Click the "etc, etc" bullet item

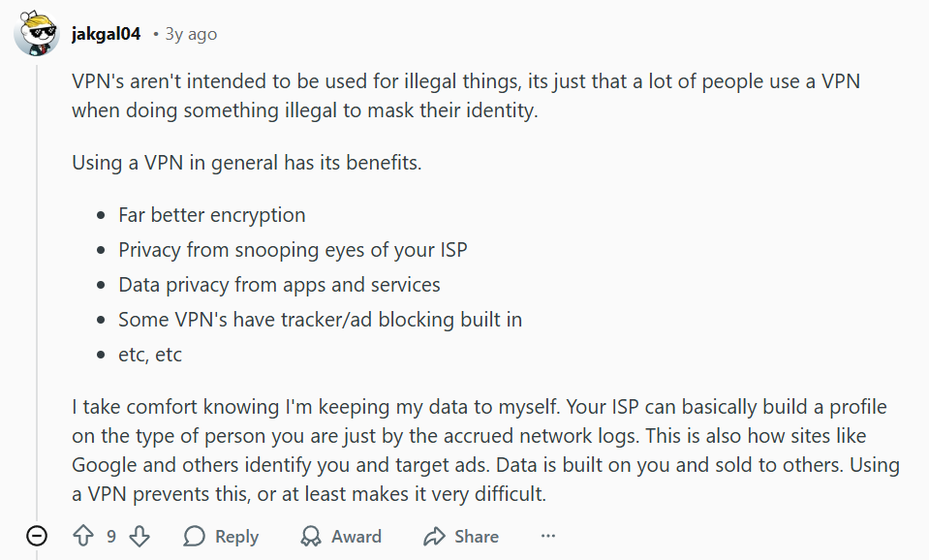point(150,355)
